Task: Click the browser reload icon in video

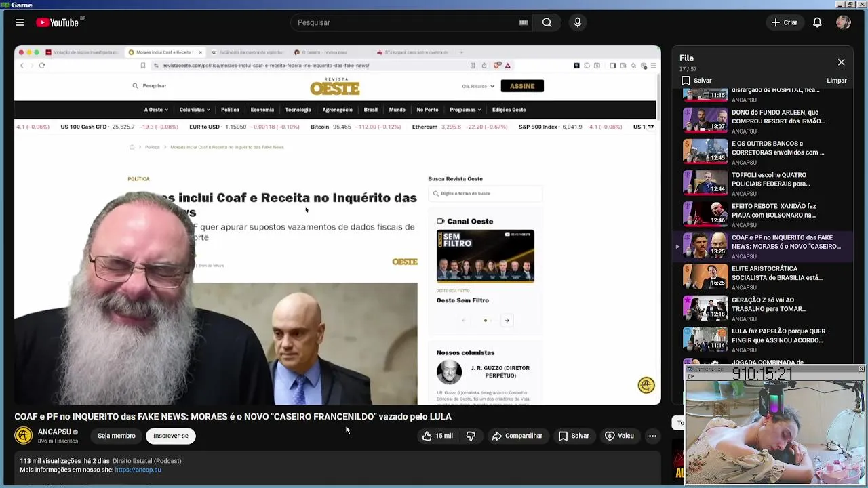Action: [42, 66]
